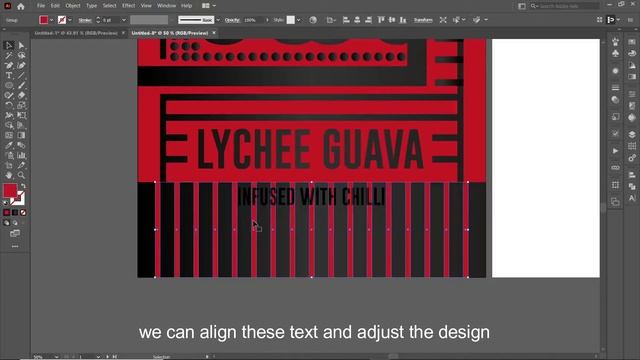Open the zoom level dropdown in status bar
The width and height of the screenshot is (640, 360).
pyautogui.click(x=56, y=357)
